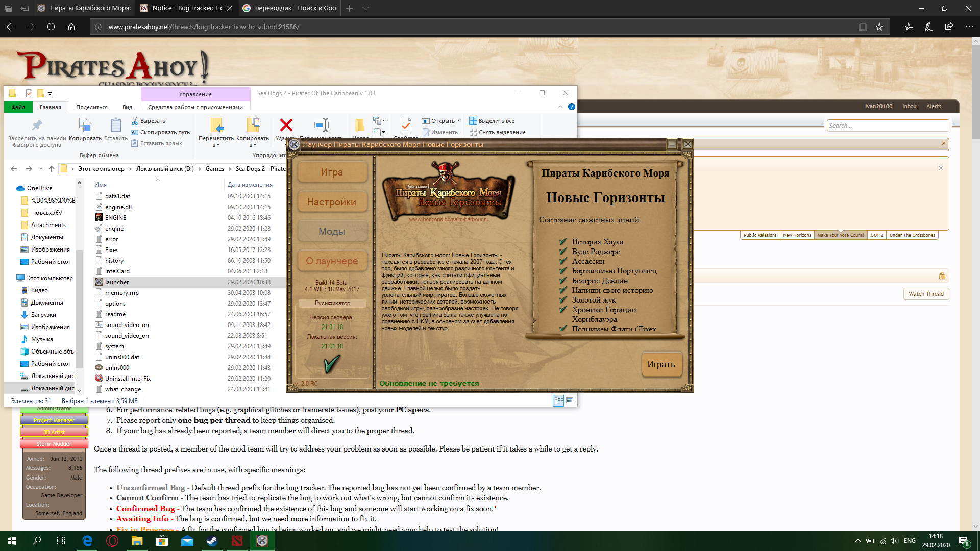
Task: Click the Watch Thread button
Action: pos(926,294)
